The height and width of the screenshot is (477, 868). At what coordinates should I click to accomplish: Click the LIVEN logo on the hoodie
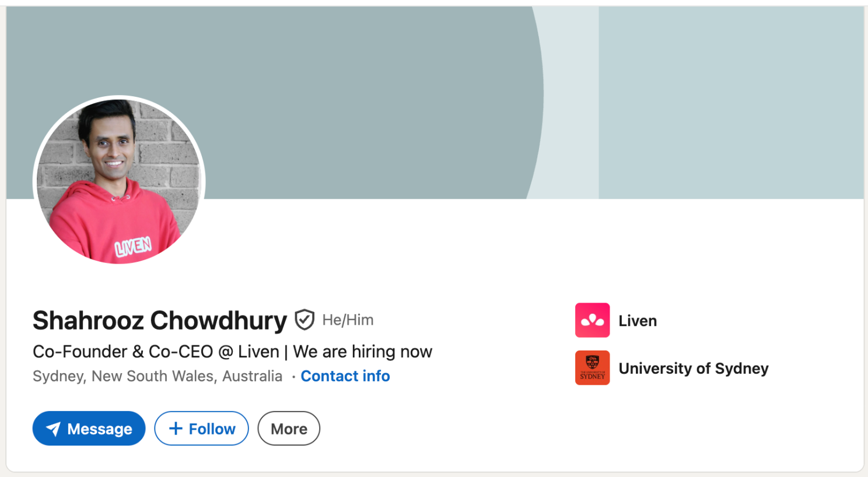coord(134,247)
